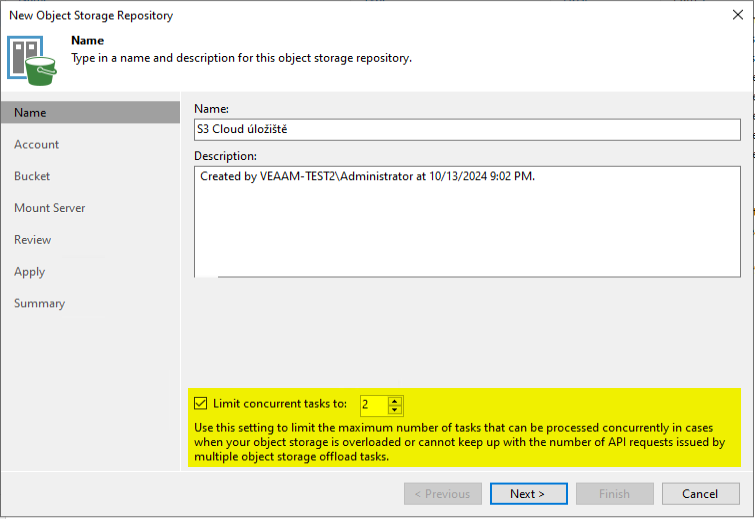Decrease concurrent tasks with down arrow
The width and height of the screenshot is (755, 519).
[395, 410]
